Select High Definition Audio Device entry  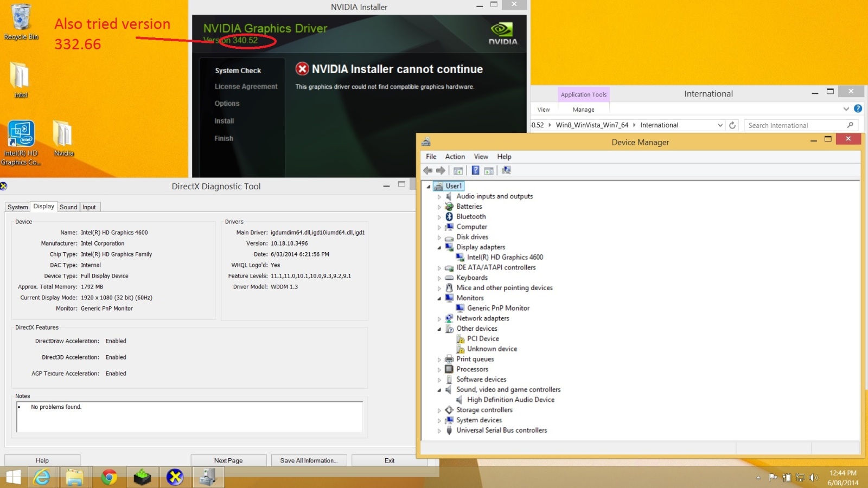click(x=510, y=400)
